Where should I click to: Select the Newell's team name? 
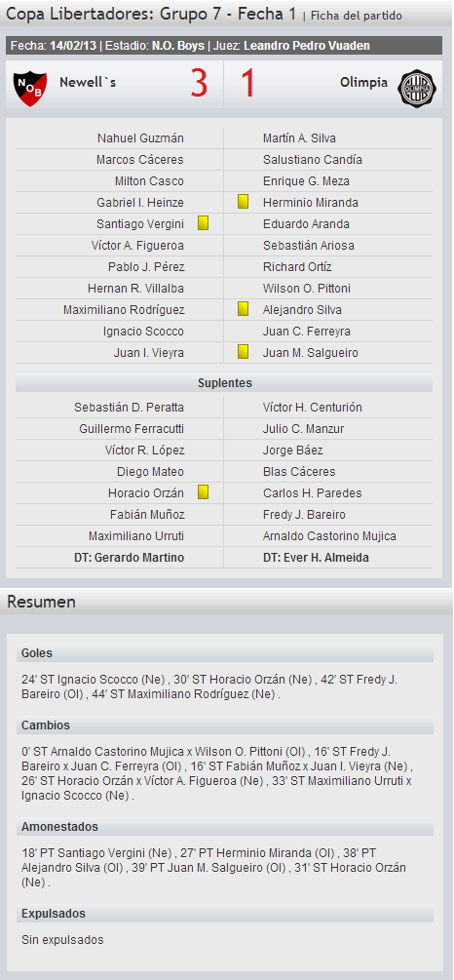coord(88,82)
